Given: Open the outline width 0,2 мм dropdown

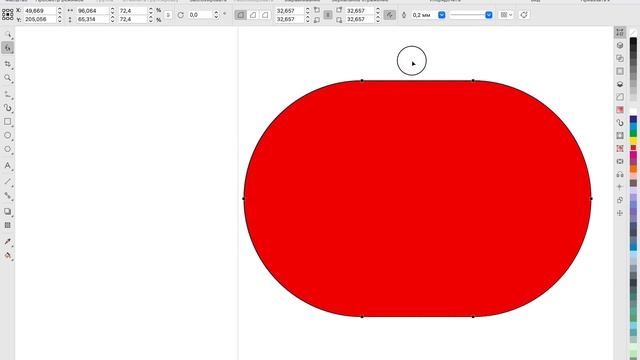Looking at the screenshot, I should point(442,15).
